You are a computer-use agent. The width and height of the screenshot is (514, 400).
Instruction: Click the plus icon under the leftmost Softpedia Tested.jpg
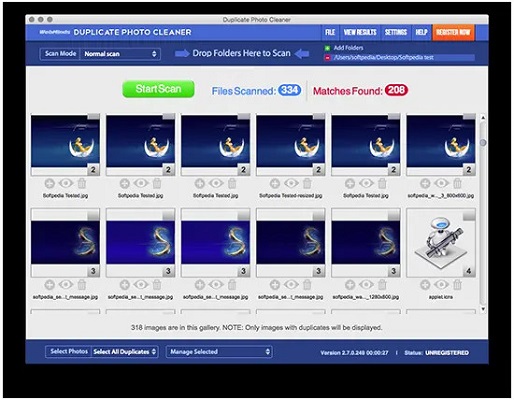click(49, 183)
